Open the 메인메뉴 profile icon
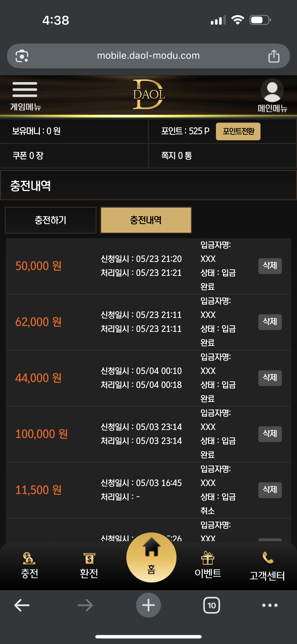 click(x=272, y=95)
